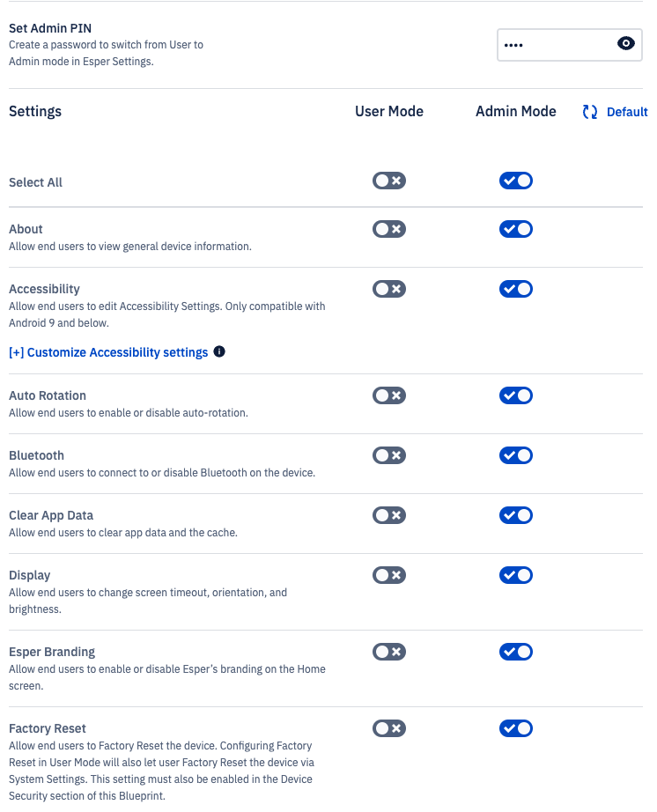Disable Display setting in Admin Mode
The width and height of the screenshot is (657, 812).
516,575
